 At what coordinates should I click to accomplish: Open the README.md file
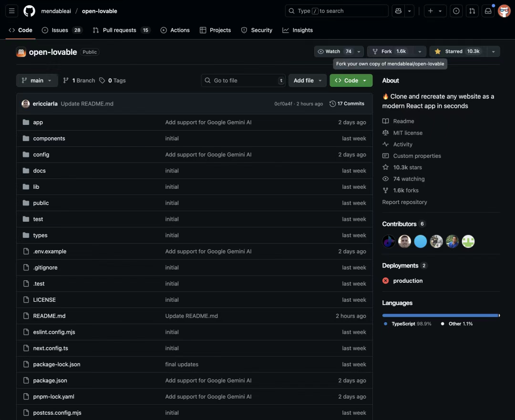click(49, 316)
